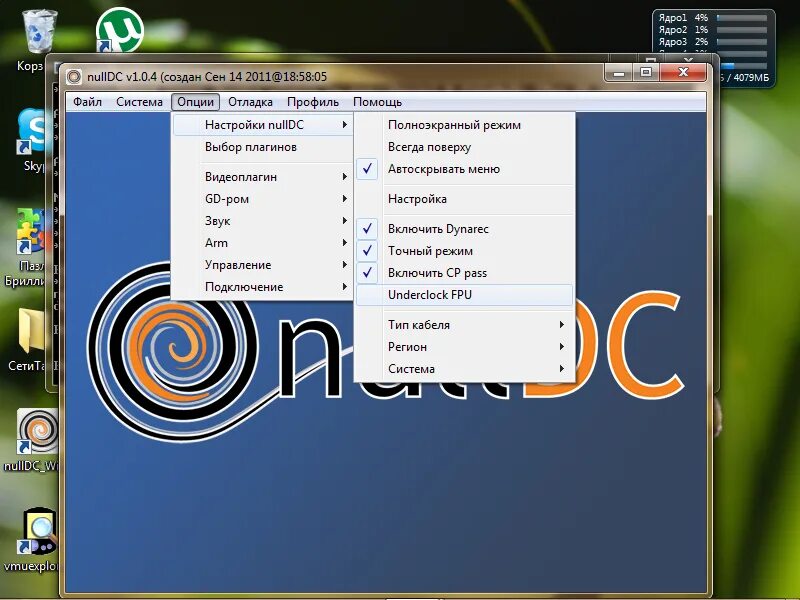Viewport: 800px width, 600px height.
Task: Expand the 'Система' submenu in settings
Action: pos(464,368)
